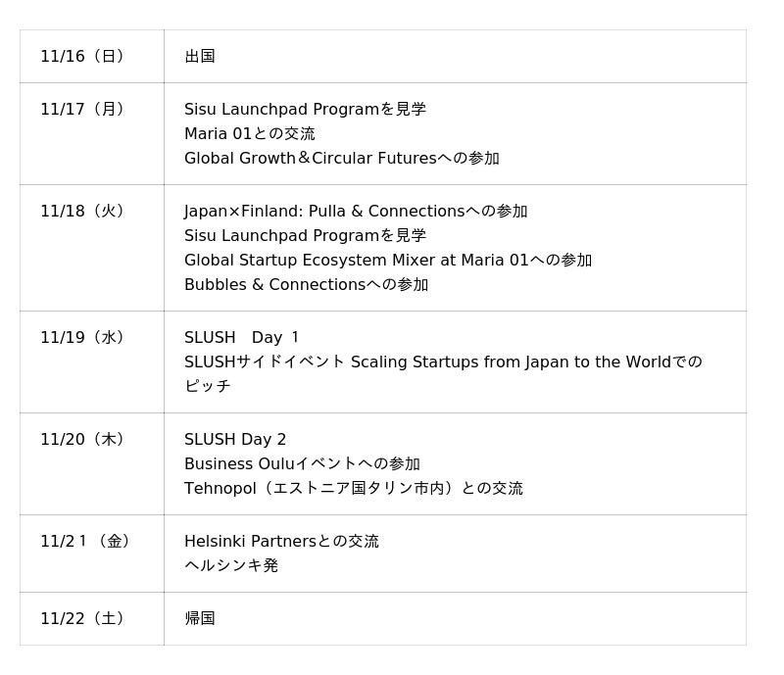Click the 11/17（月） date cell
The width and height of the screenshot is (784, 675).
[x=83, y=110]
